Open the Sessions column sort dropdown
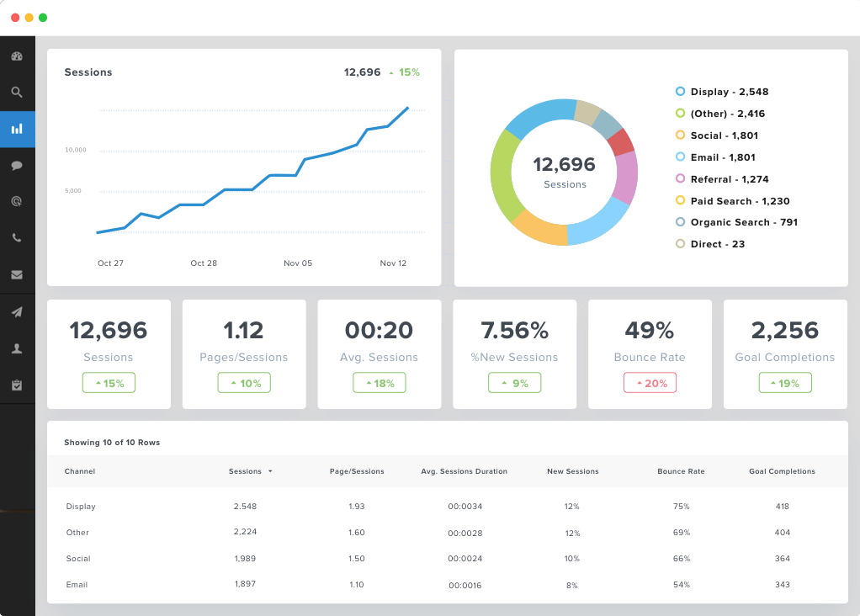This screenshot has width=860, height=616. (251, 471)
